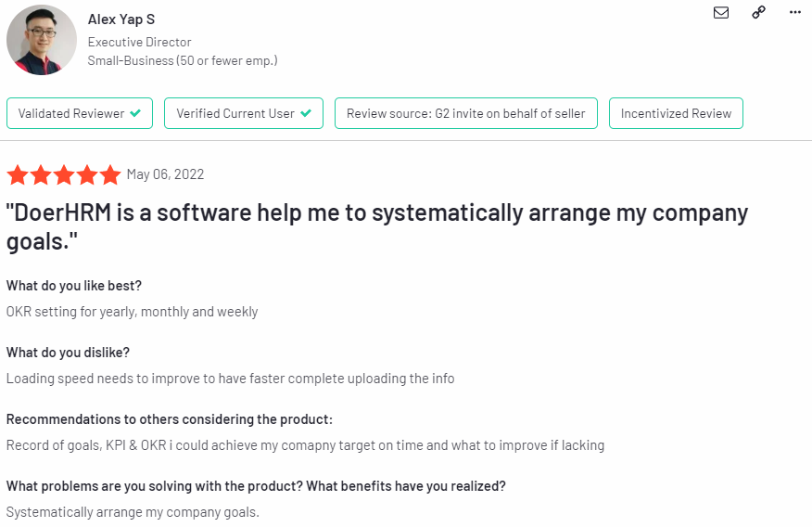Click the Incentivized Review badge
This screenshot has height=527, width=812.
676,113
